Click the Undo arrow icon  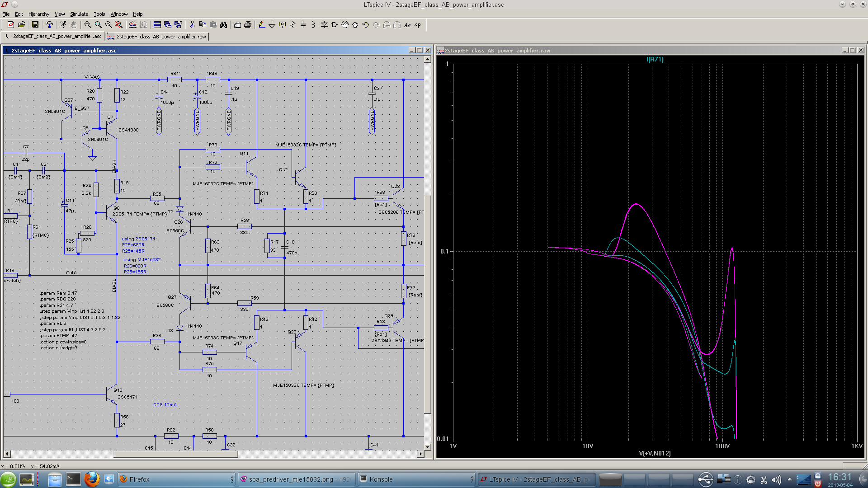coord(366,25)
